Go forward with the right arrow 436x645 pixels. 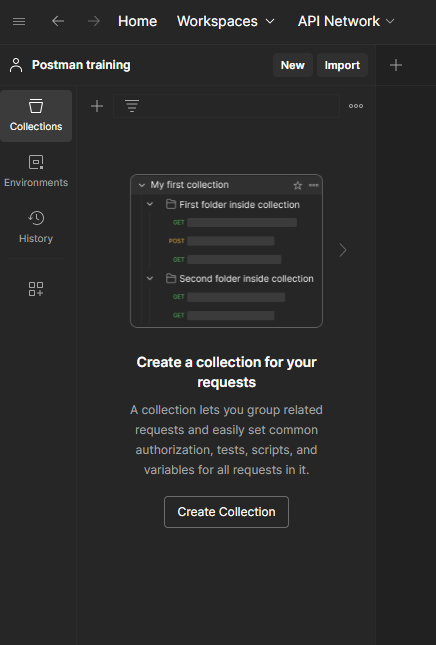tap(94, 21)
